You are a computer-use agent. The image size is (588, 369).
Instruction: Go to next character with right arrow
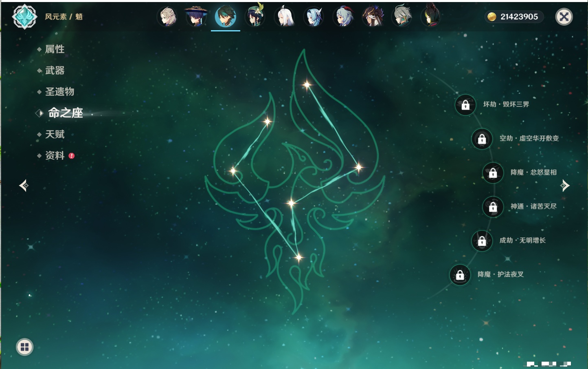pyautogui.click(x=565, y=186)
